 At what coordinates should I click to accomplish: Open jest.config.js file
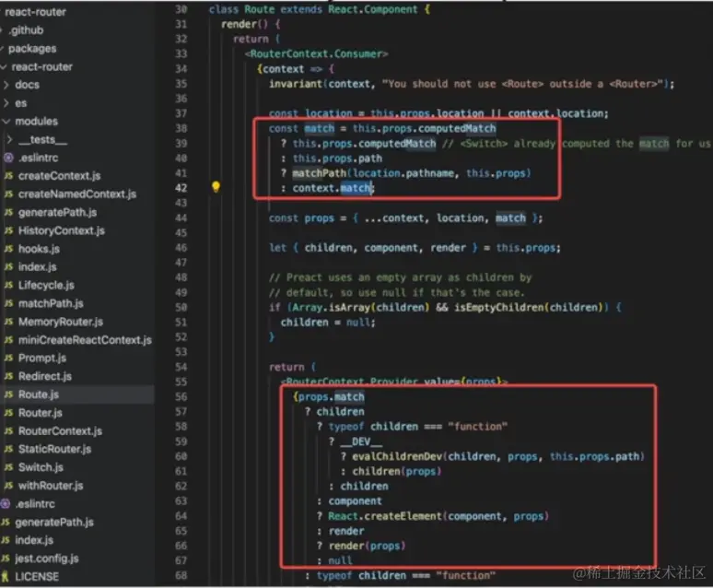coord(47,558)
